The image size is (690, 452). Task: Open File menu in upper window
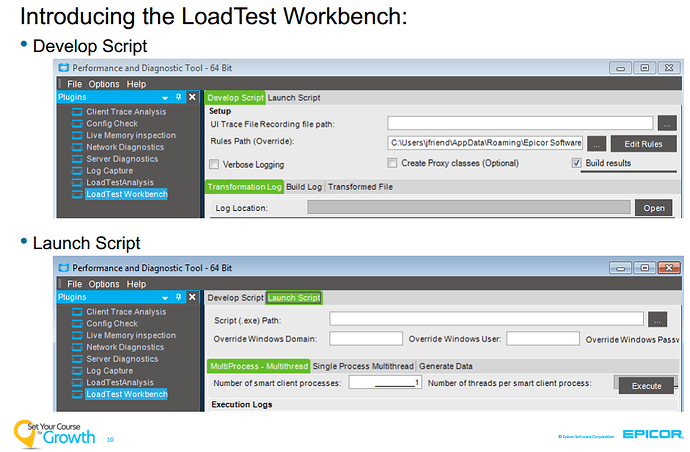74,84
